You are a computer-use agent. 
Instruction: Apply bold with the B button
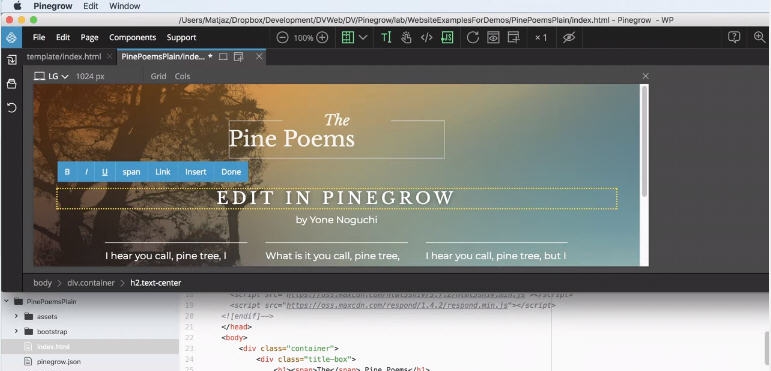pos(67,172)
